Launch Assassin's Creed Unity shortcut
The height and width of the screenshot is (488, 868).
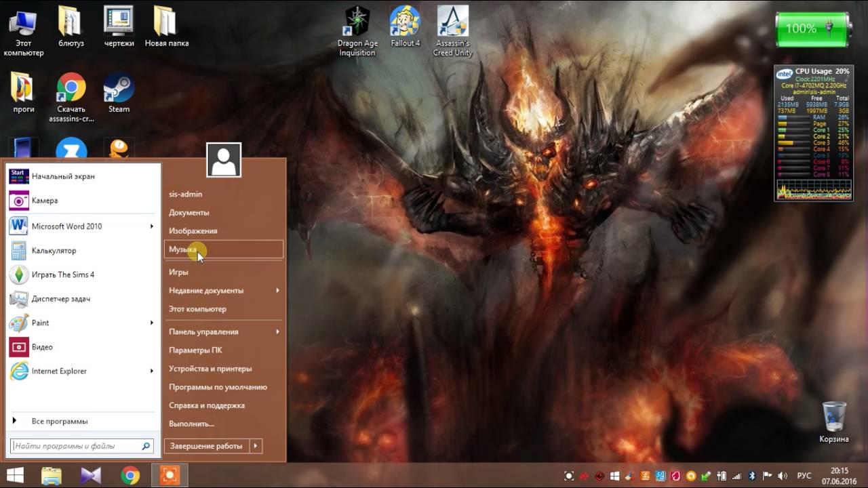453,32
